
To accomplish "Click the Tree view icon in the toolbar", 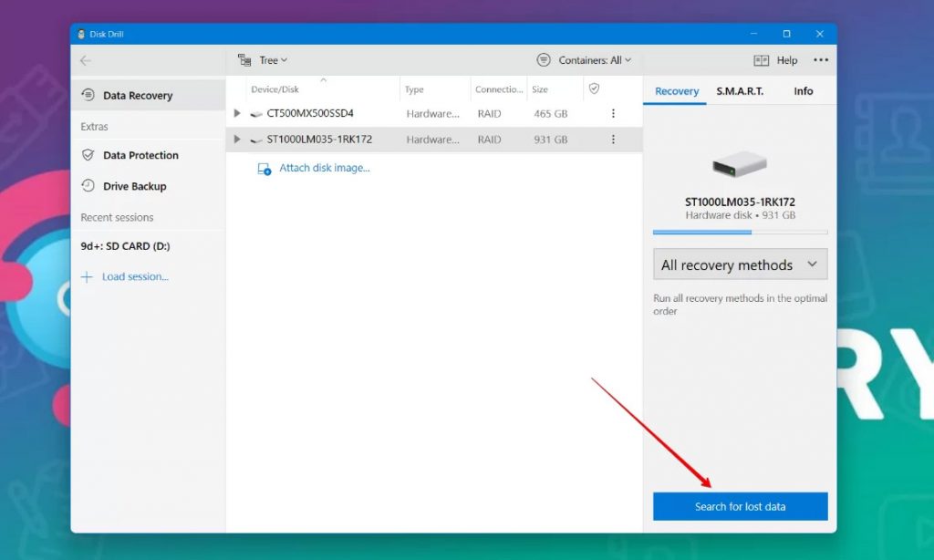I will (x=244, y=60).
